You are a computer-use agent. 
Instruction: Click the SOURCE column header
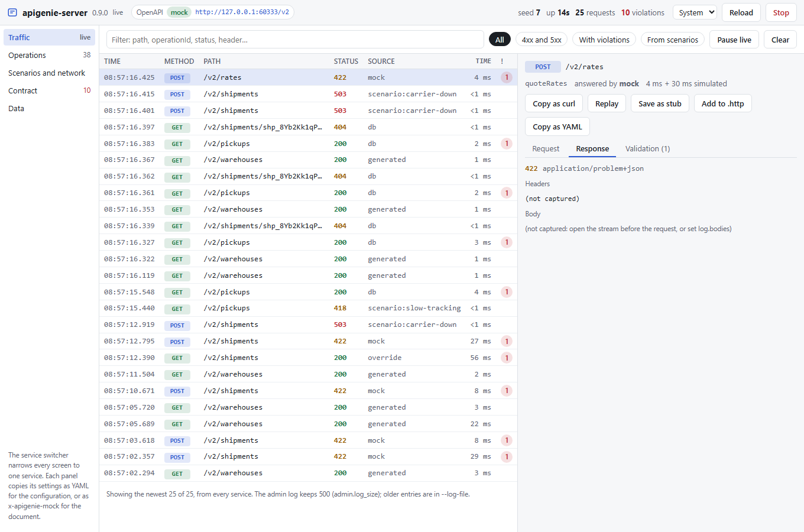pos(381,61)
